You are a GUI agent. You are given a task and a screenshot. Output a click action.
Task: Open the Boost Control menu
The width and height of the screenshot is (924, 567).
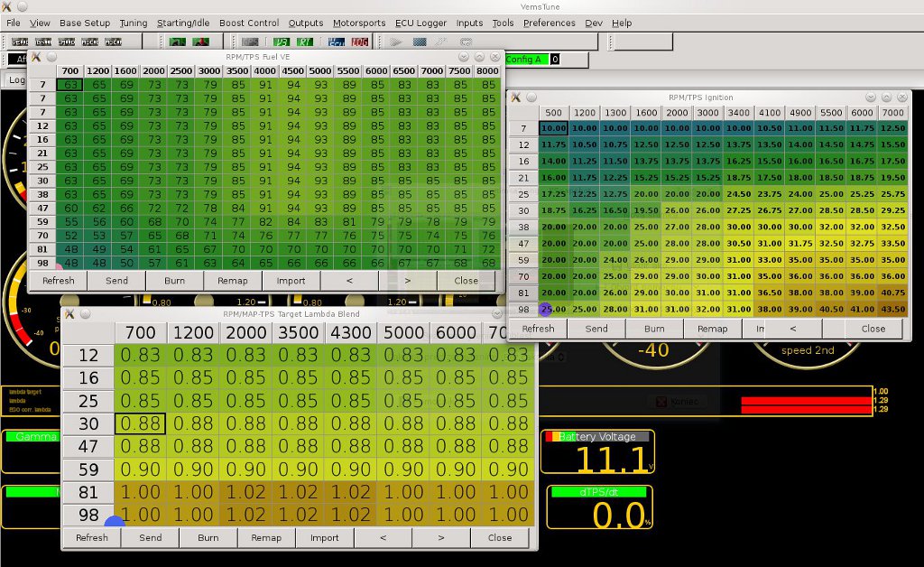249,23
